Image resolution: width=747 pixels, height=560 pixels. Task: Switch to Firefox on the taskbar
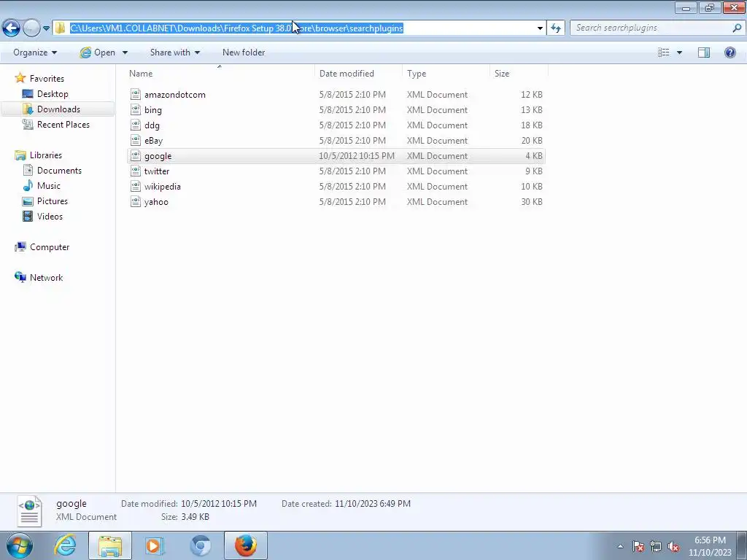(246, 545)
